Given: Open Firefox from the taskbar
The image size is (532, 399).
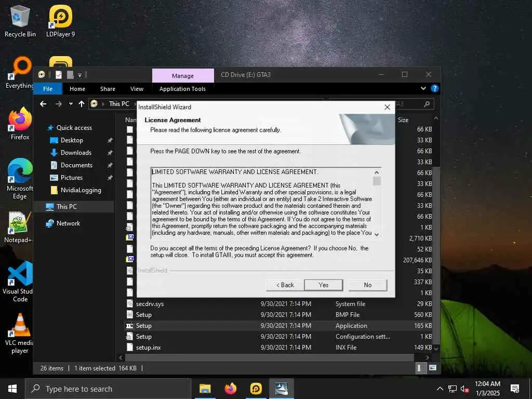Looking at the screenshot, I should click(231, 389).
